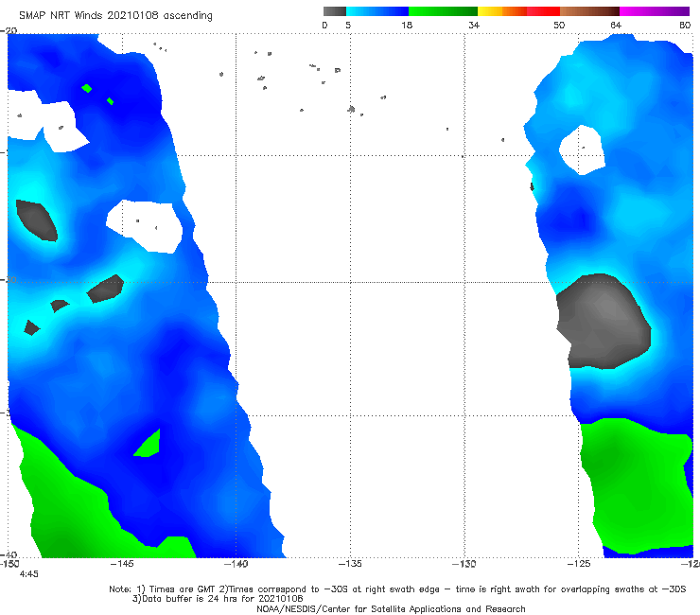Click the green 18-34 colorbar segment
This screenshot has width=700, height=615.
[x=443, y=11]
